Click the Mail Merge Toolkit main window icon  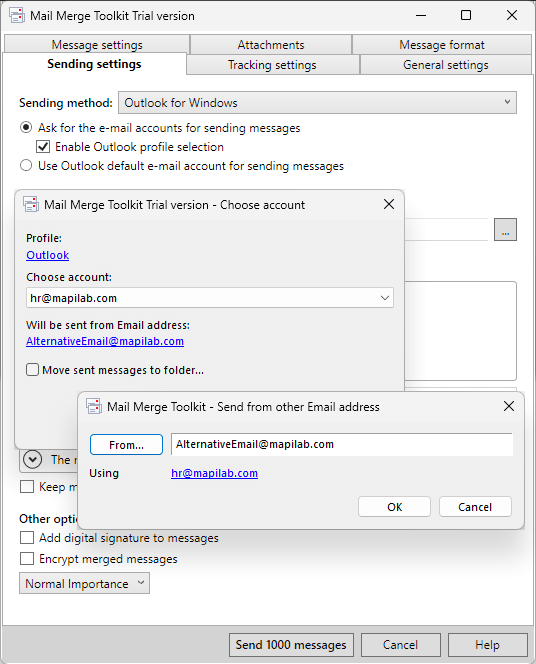pos(17,15)
